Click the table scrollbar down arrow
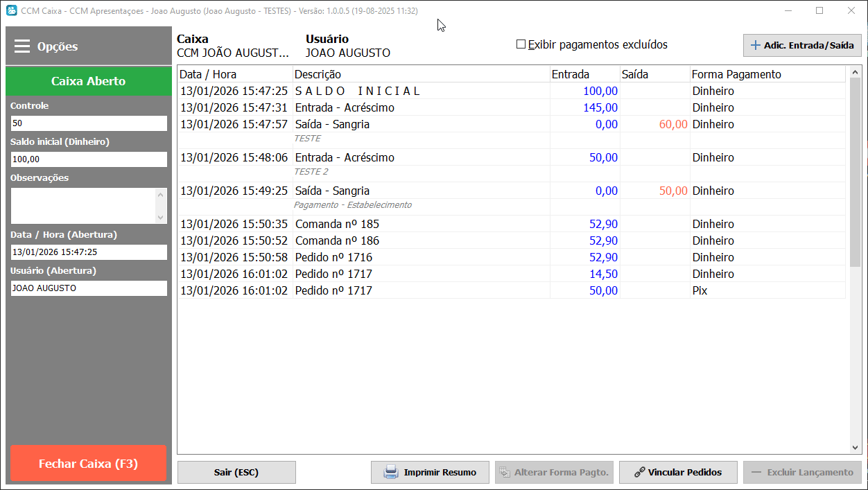The width and height of the screenshot is (868, 490). (x=856, y=448)
